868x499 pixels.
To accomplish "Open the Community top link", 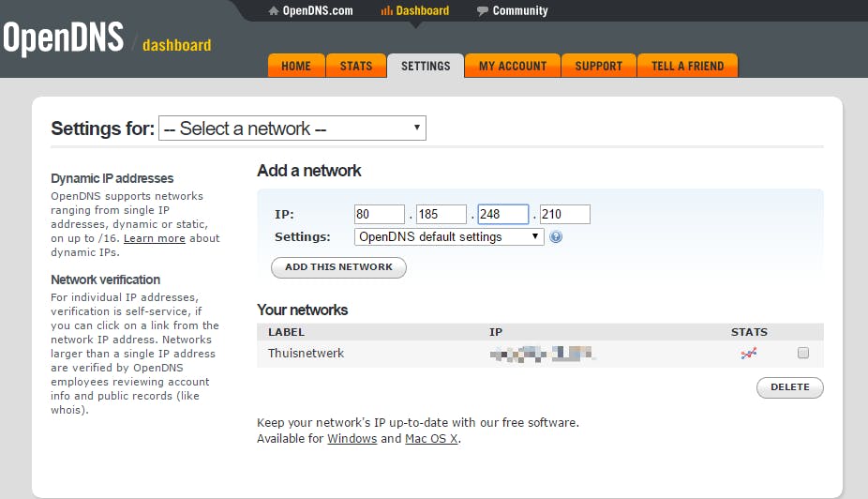I will point(513,10).
